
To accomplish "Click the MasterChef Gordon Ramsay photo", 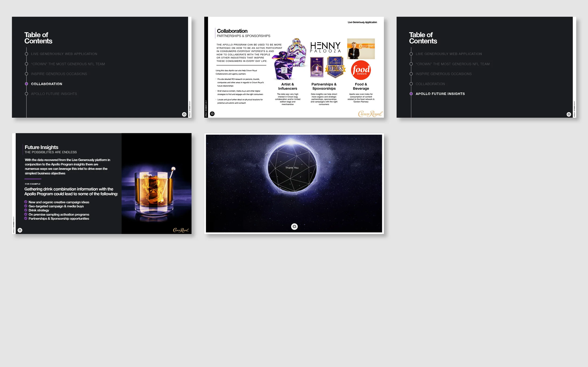I will click(x=361, y=49).
